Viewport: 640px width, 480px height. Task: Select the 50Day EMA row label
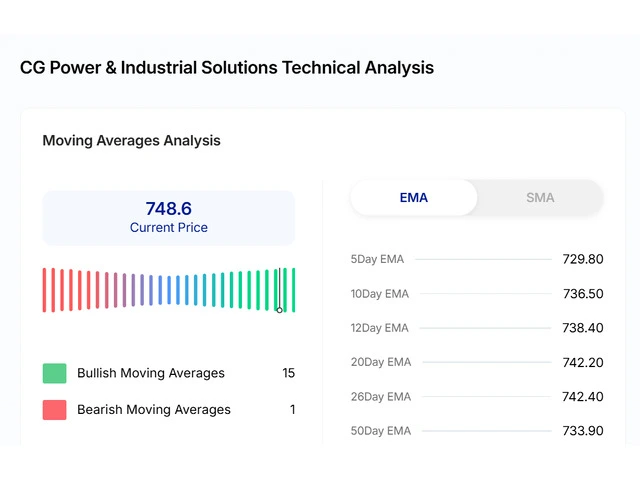coord(380,431)
